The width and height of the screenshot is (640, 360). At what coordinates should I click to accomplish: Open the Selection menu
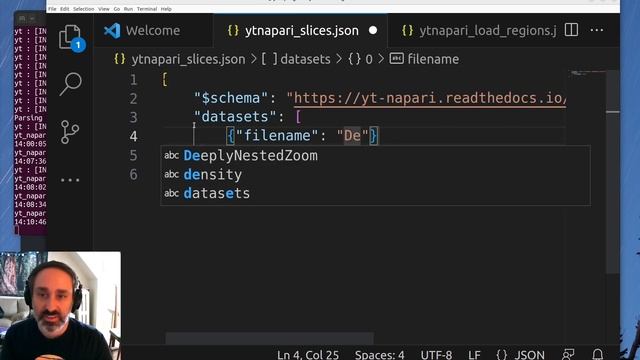tap(84, 9)
